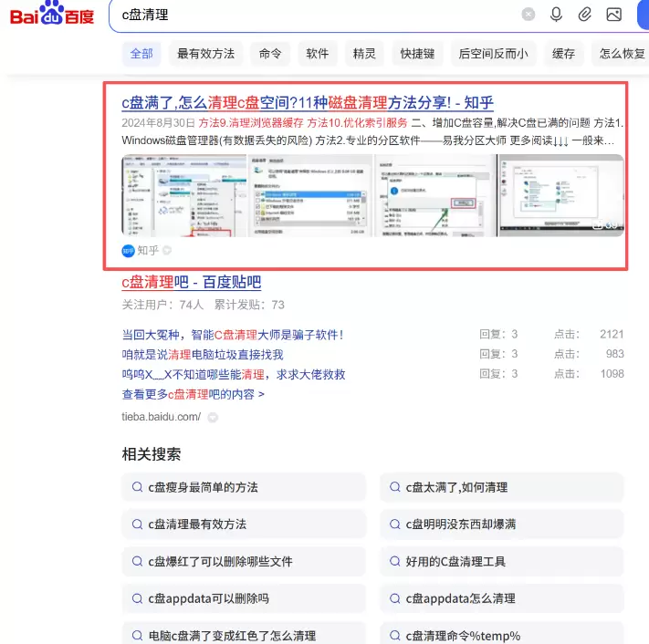649x644 pixels.
Task: Select the 命令 filter tab
Action: pos(270,54)
